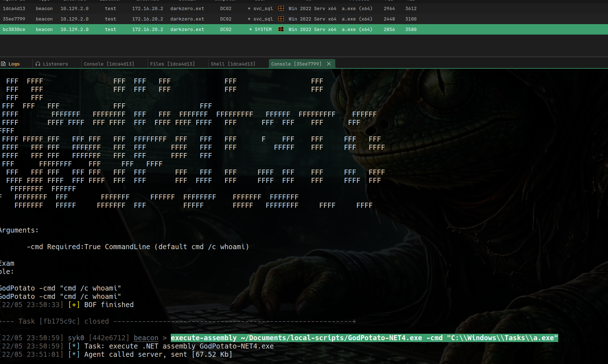Click TID value 3580
This screenshot has height=364, width=608.
(411, 30)
